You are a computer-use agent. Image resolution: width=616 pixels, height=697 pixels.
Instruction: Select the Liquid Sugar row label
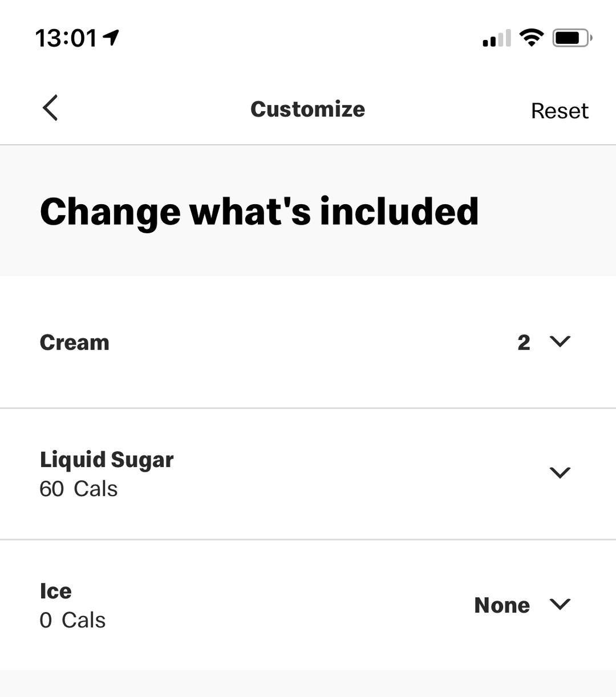(107, 460)
